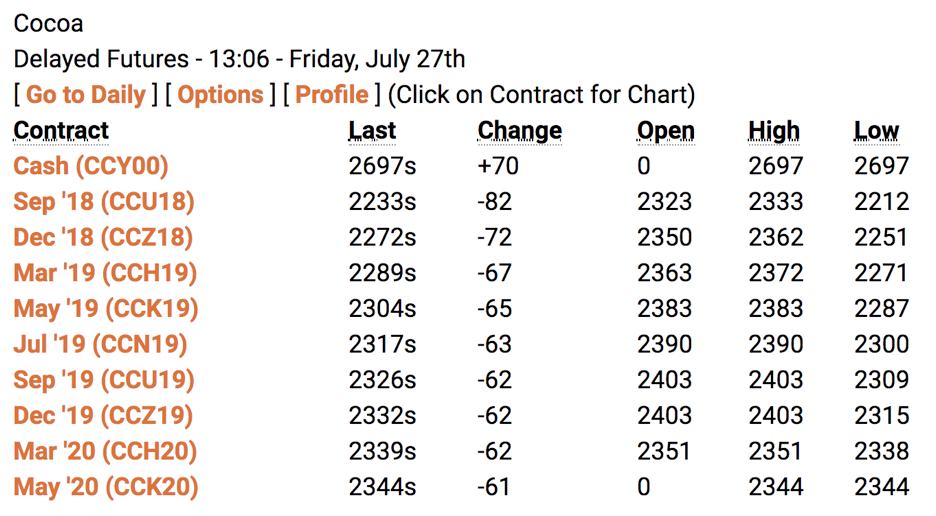Click the Mar '19 (CCH19) contract

(105, 273)
